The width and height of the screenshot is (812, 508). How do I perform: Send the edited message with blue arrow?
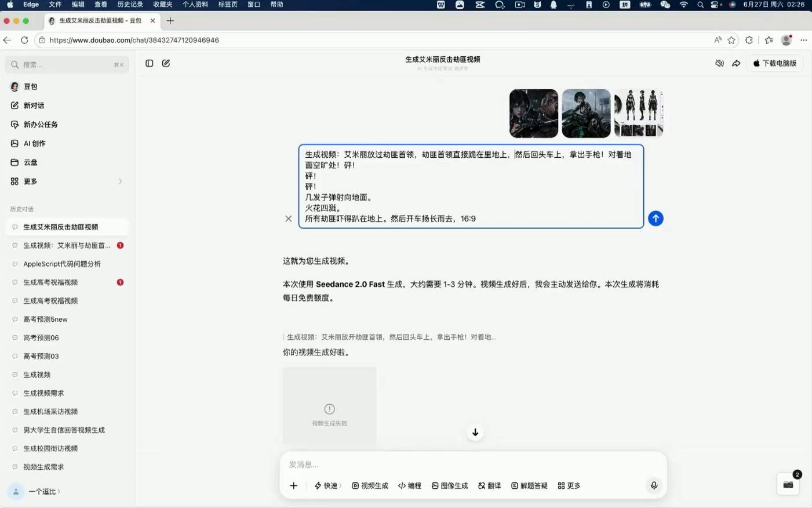pyautogui.click(x=656, y=219)
